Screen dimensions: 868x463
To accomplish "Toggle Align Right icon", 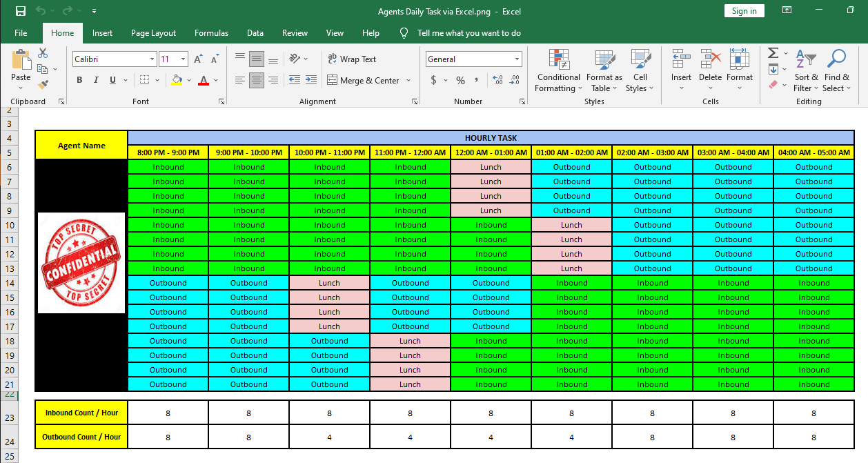I will click(273, 80).
